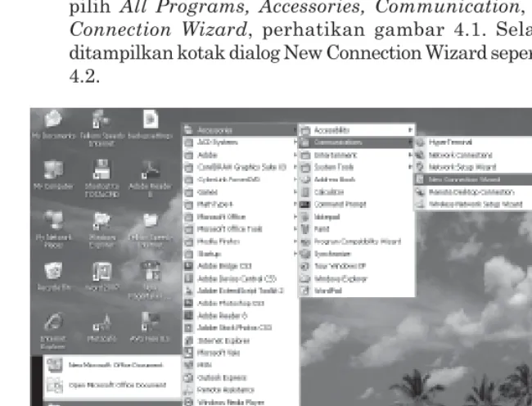Click Windows Media Player program icon
532x406 pixels.
[x=188, y=402]
